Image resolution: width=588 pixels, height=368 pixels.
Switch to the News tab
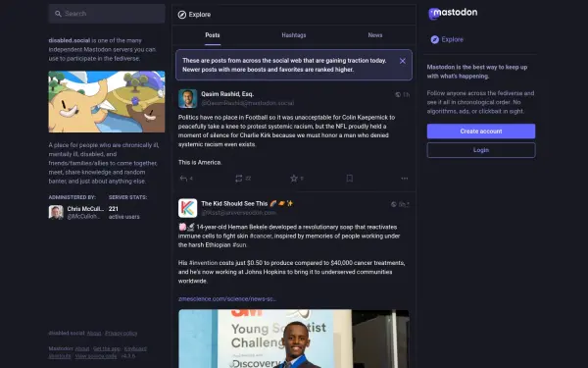point(375,35)
